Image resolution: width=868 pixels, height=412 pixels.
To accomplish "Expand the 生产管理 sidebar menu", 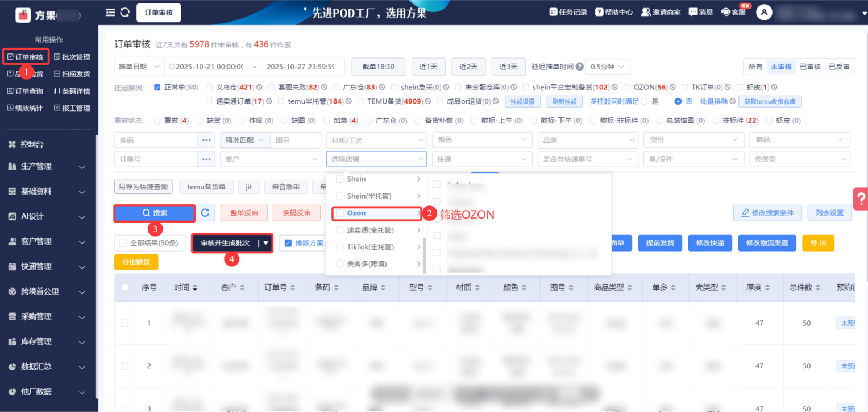I will pos(48,166).
